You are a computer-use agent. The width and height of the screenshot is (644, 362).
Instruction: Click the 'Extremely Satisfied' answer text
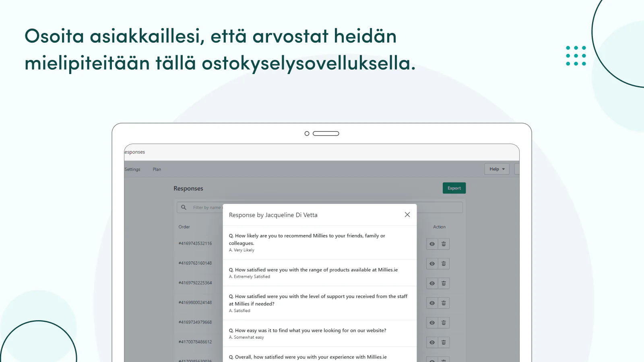[x=252, y=277]
